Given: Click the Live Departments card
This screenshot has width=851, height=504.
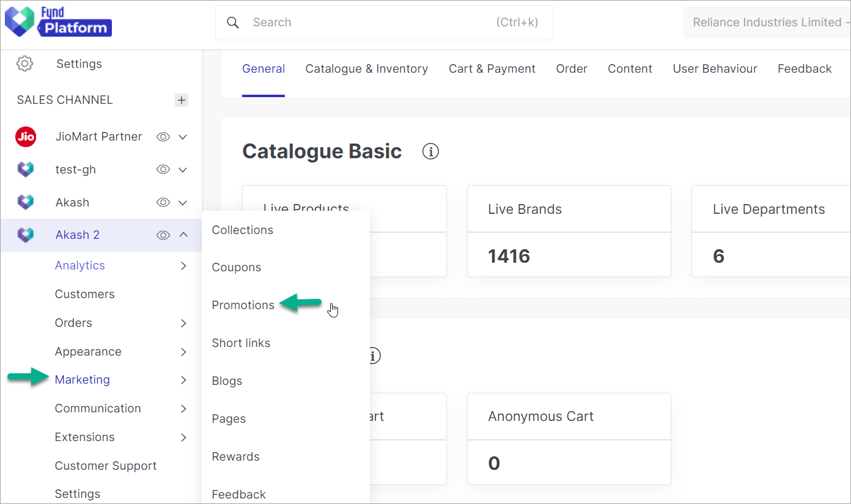Looking at the screenshot, I should click(771, 232).
